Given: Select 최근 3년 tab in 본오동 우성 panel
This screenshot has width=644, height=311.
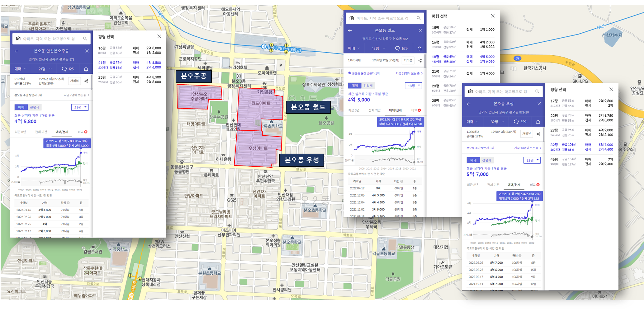Looking at the screenshot, I should (472, 185).
